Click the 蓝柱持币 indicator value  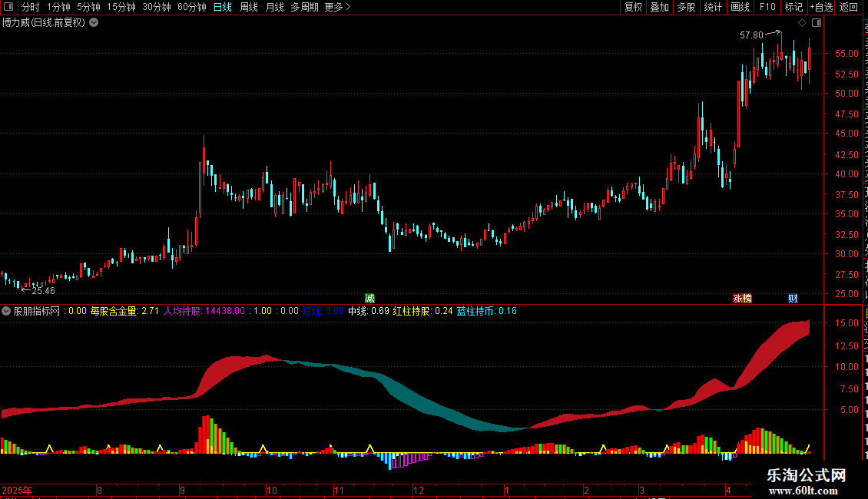[486, 311]
